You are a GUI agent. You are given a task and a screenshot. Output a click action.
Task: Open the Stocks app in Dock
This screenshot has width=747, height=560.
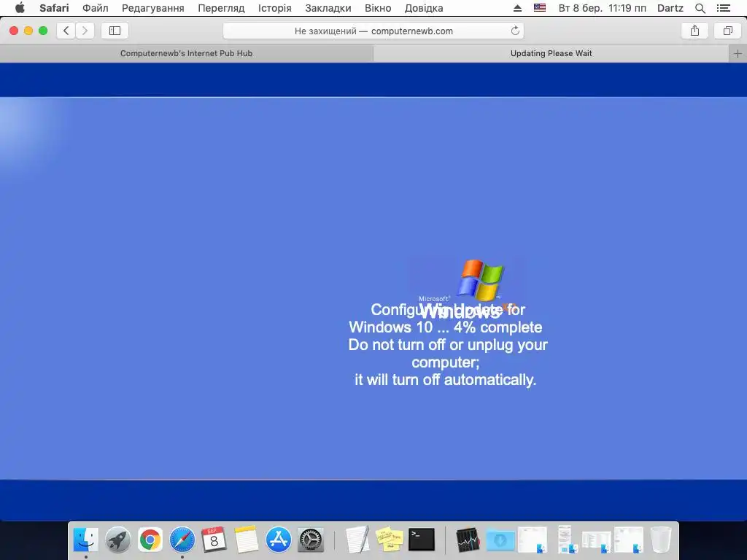point(468,540)
